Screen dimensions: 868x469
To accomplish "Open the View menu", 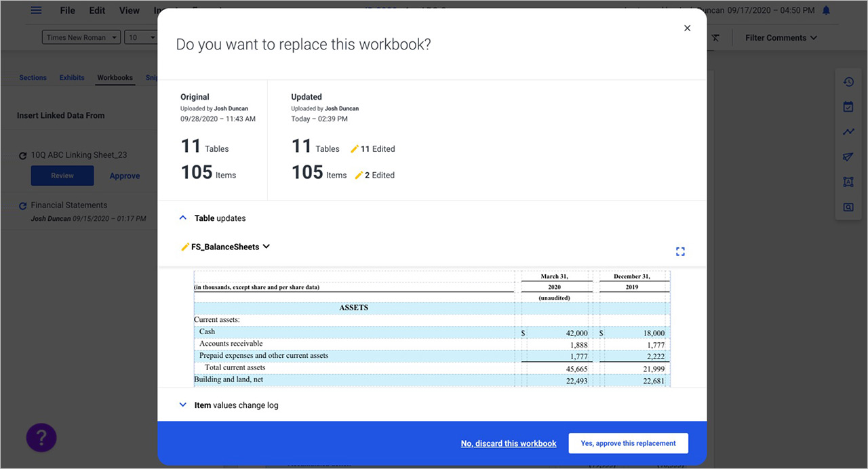I will coord(129,11).
